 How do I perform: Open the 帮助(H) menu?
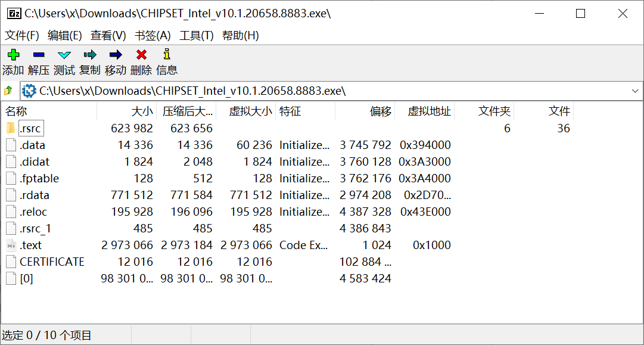(x=240, y=36)
